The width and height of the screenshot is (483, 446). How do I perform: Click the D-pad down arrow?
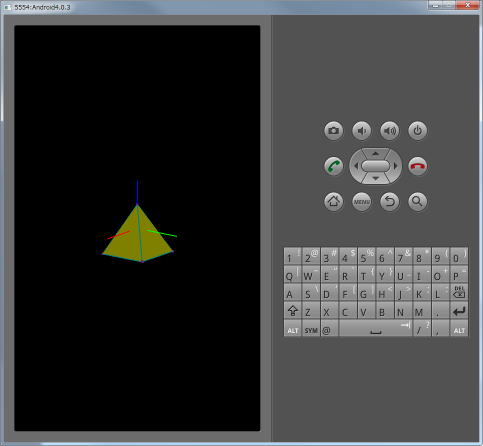pos(376,178)
